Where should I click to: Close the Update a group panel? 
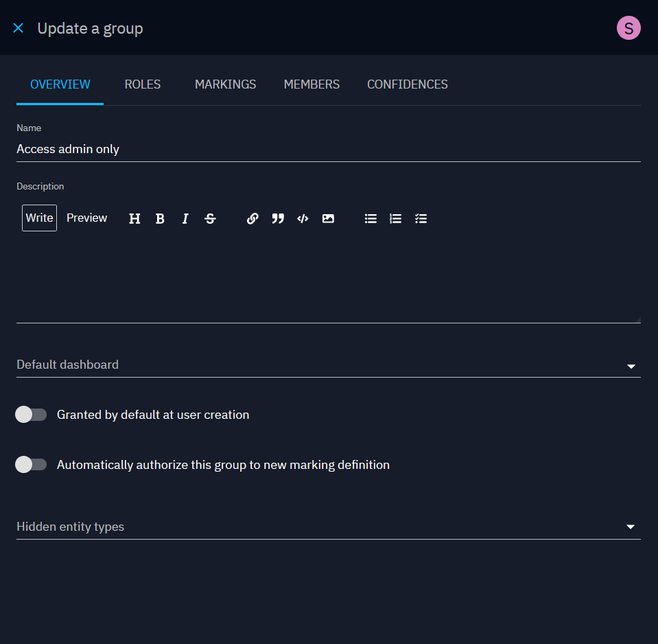click(19, 28)
